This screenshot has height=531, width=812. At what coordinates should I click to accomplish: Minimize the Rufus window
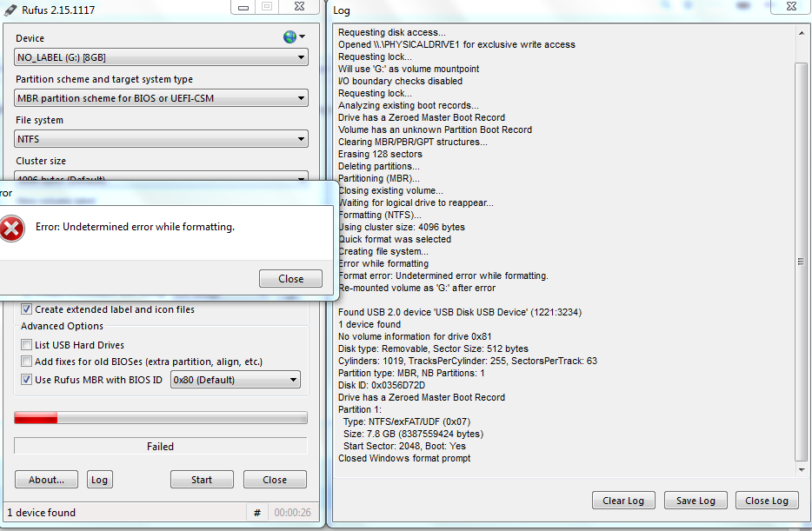(243, 7)
